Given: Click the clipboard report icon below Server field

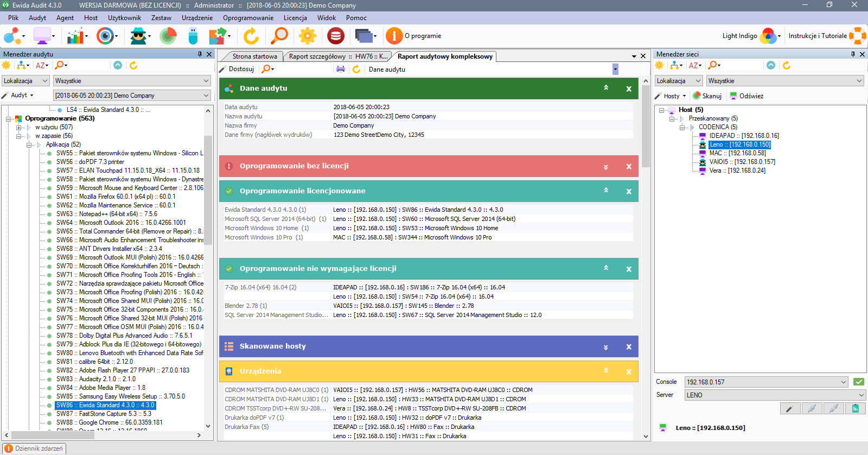Looking at the screenshot, I should click(x=855, y=408).
